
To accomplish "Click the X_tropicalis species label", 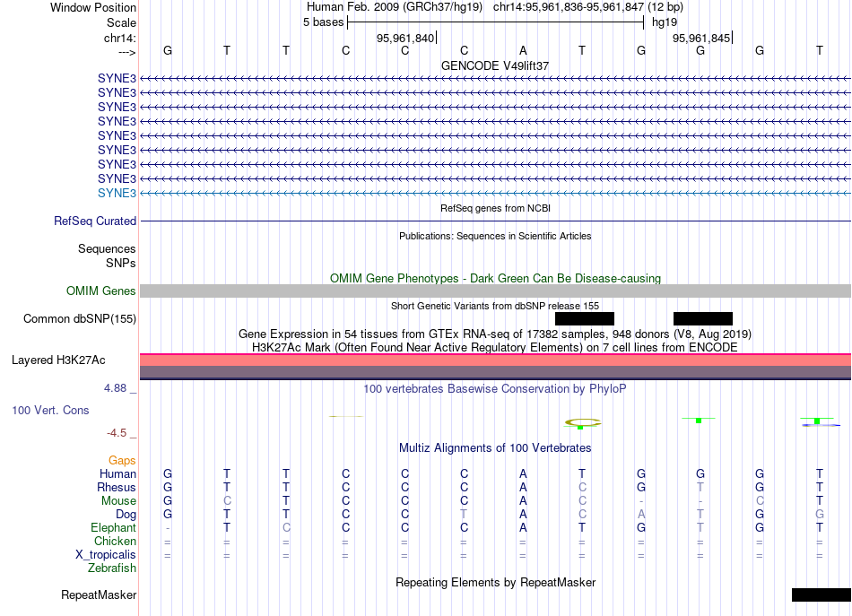I will (x=106, y=555).
